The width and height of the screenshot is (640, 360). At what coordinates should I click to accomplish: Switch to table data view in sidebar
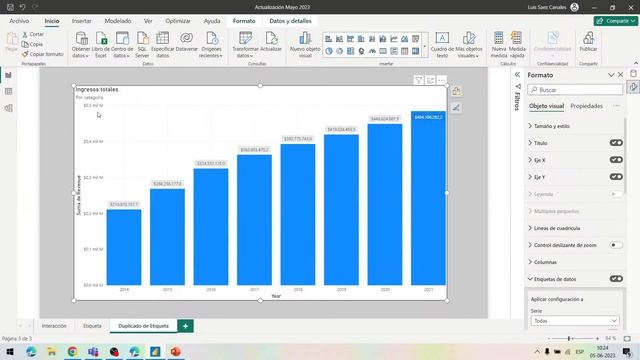tap(8, 91)
